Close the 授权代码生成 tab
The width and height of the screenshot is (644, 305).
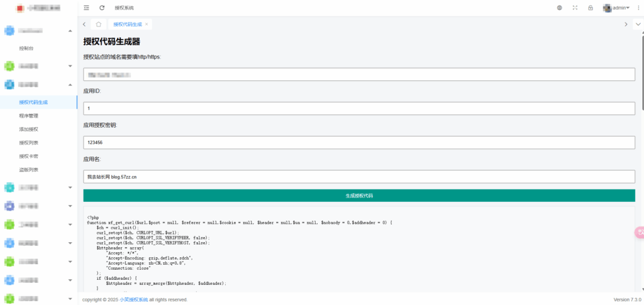click(147, 24)
